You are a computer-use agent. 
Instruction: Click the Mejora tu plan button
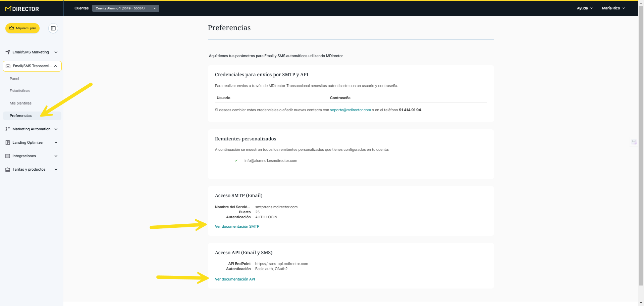pos(22,28)
